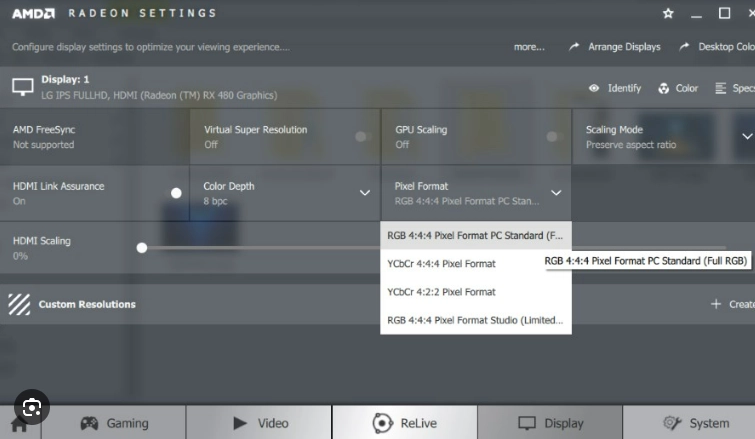Open the Display tab

pyautogui.click(x=550, y=422)
